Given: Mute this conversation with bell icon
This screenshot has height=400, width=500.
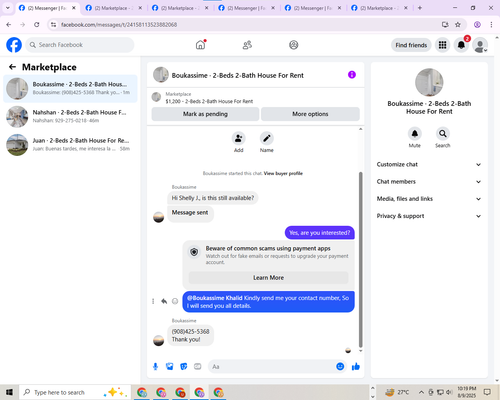Looking at the screenshot, I should 415,134.
